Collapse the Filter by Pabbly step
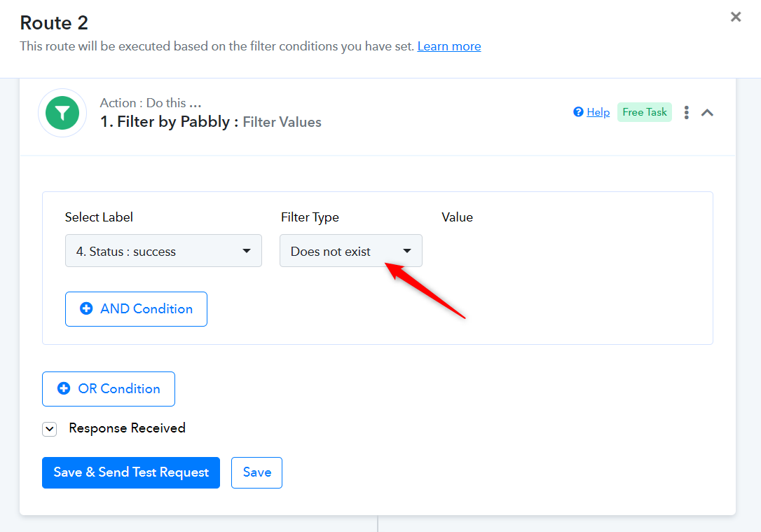The width and height of the screenshot is (761, 532). (708, 112)
